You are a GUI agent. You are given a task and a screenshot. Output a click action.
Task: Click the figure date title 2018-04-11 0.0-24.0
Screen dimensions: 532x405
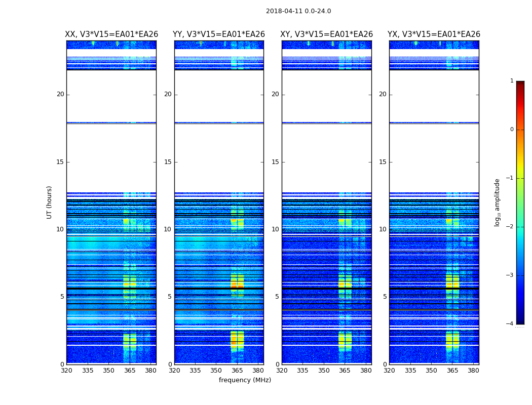[x=298, y=11]
